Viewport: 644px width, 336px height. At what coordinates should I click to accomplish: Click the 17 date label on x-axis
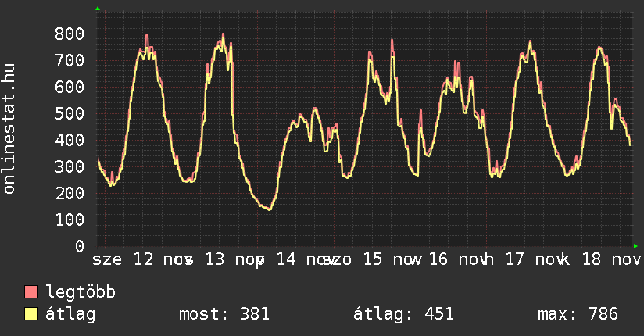[515, 259]
